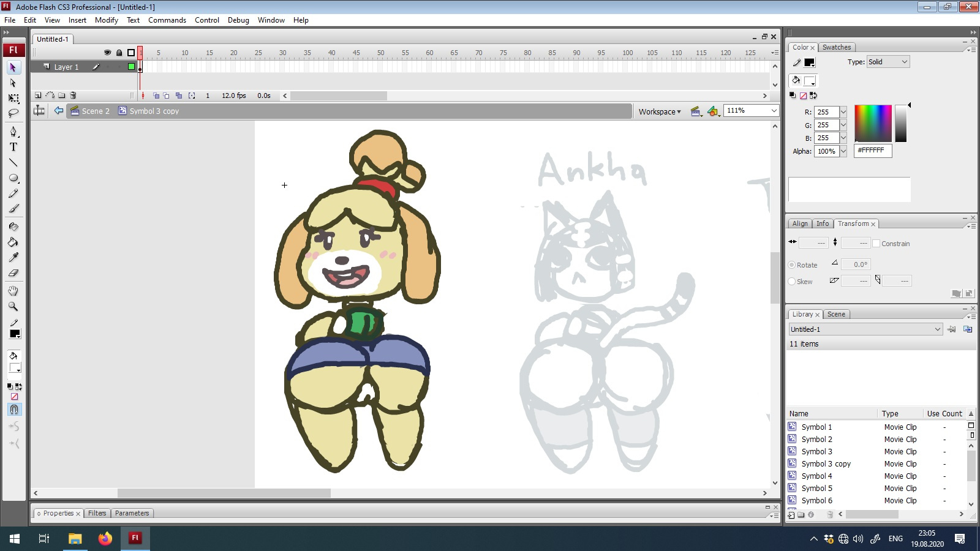Click the Symbol 3 copy breadcrumb
This screenshot has width=980, height=551.
pos(149,111)
